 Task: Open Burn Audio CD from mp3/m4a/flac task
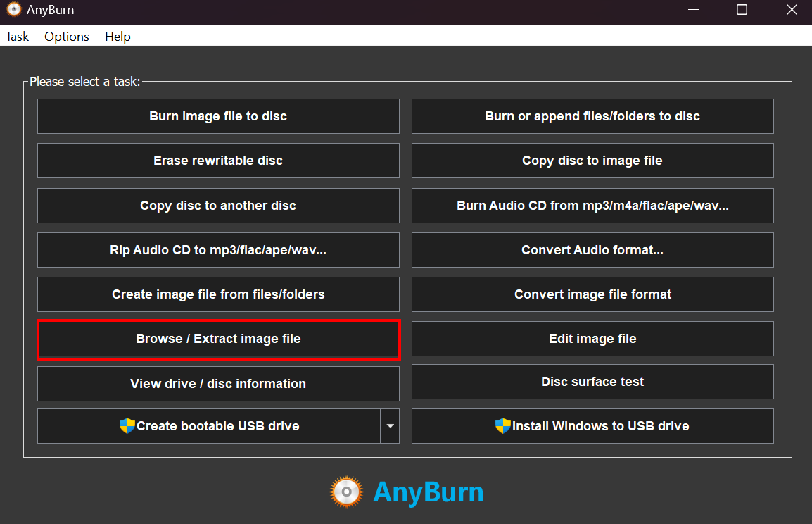(592, 206)
